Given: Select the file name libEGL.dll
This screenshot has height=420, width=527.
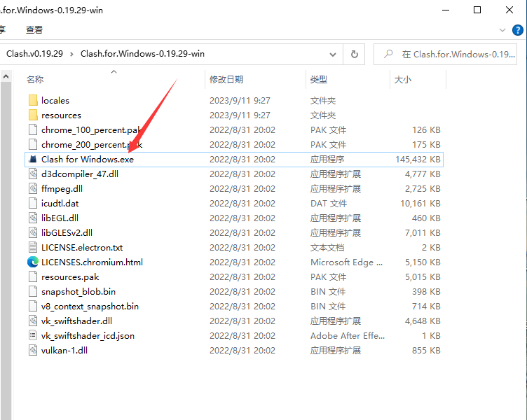Looking at the screenshot, I should (60, 218).
